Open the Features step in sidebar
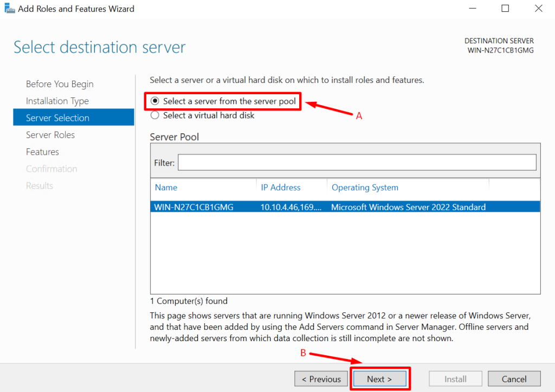Image resolution: width=555 pixels, height=392 pixels. pos(42,152)
